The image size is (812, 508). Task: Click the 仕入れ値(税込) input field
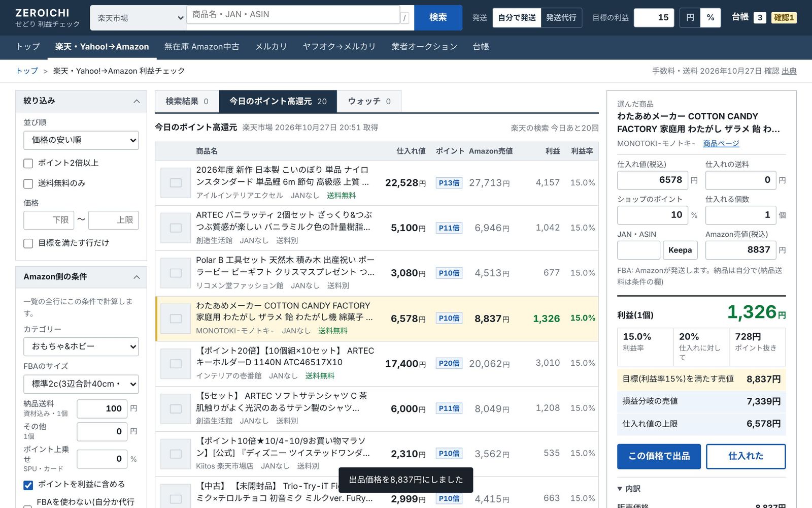[653, 180]
